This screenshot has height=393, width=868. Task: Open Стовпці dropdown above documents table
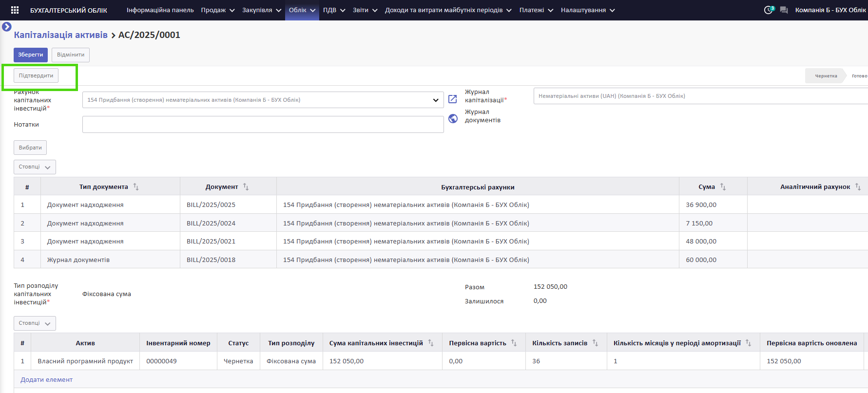click(x=35, y=167)
